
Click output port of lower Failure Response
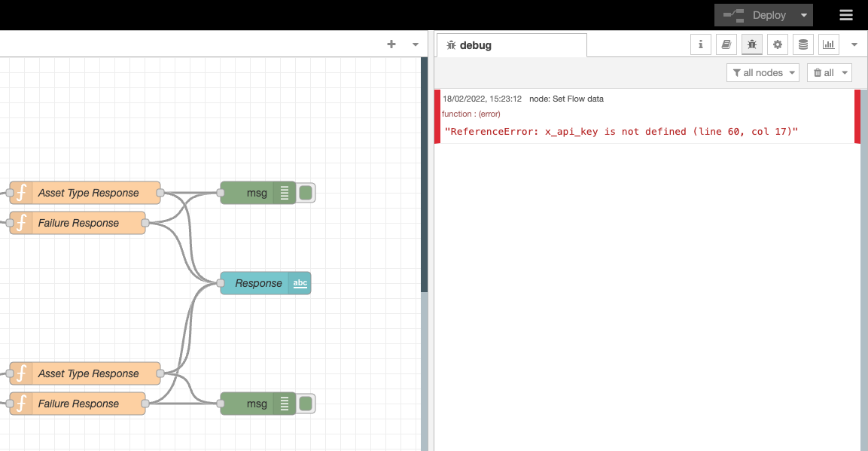coord(145,404)
